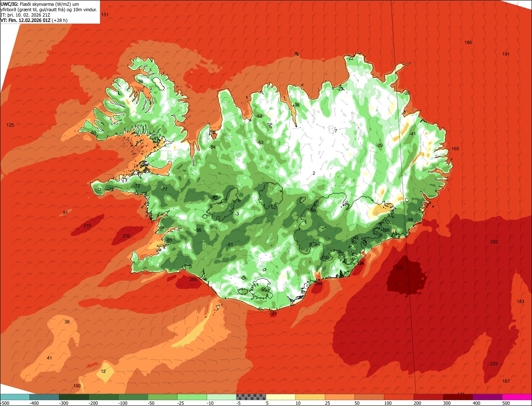Select the maroon swatch between 300 and 400

(x=458, y=397)
